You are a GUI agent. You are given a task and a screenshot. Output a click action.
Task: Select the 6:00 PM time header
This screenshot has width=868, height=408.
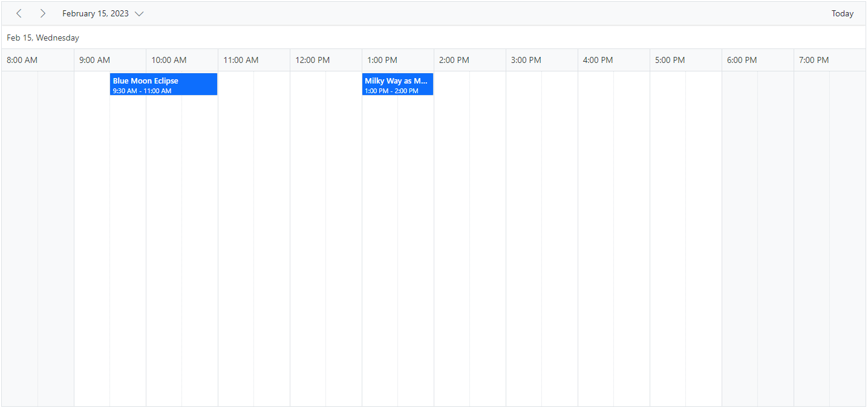[758, 60]
